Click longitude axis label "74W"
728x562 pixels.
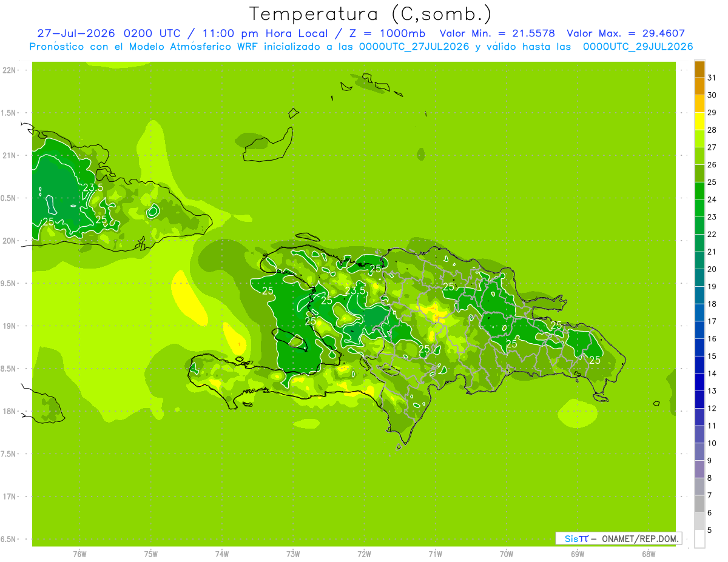click(222, 554)
